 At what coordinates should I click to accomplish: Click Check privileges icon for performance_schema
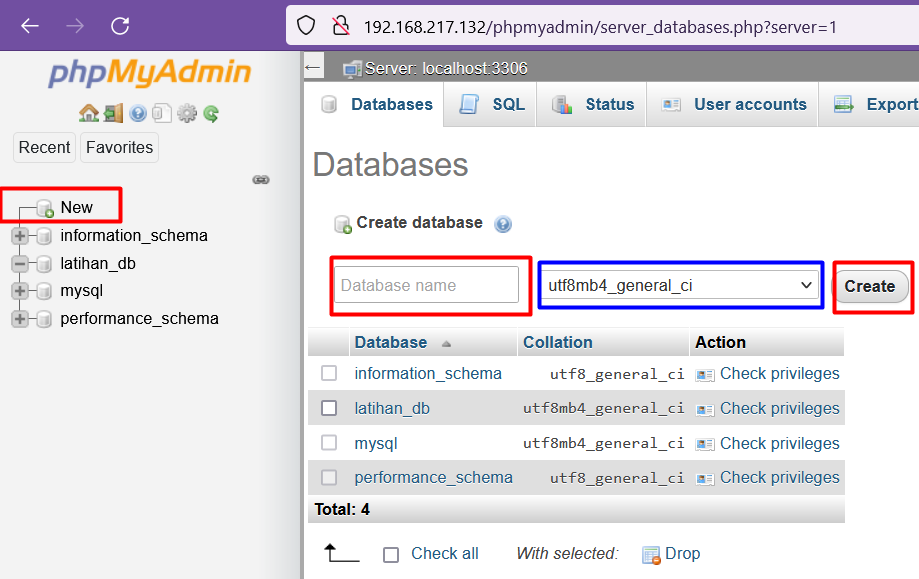[x=704, y=479]
